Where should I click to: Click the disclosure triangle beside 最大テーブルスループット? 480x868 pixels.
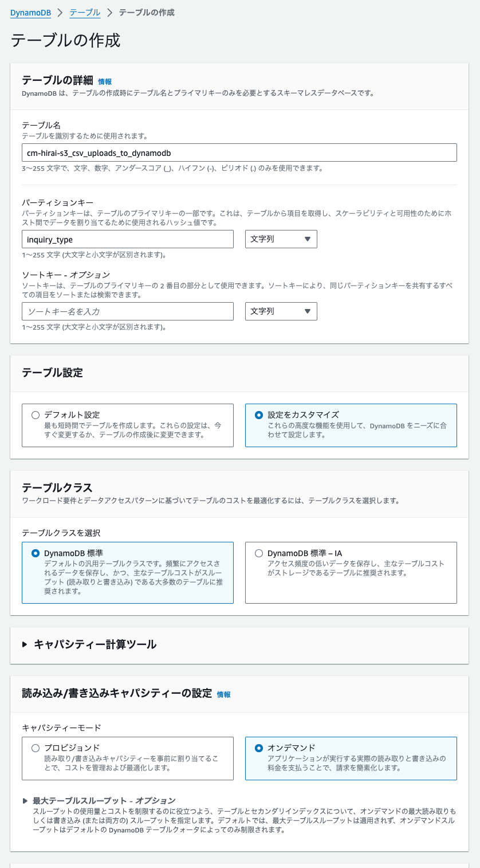[23, 800]
